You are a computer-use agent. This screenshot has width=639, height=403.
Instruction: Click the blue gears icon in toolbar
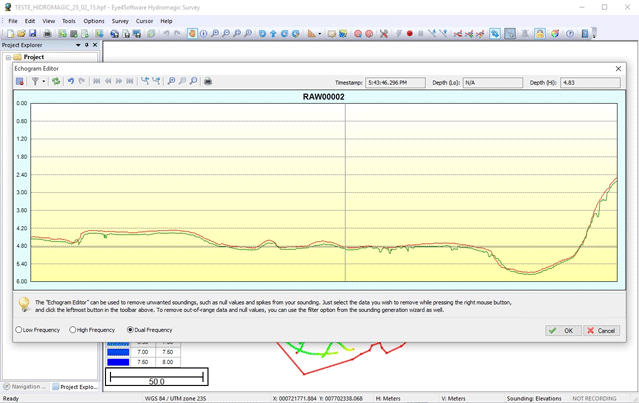(495, 34)
